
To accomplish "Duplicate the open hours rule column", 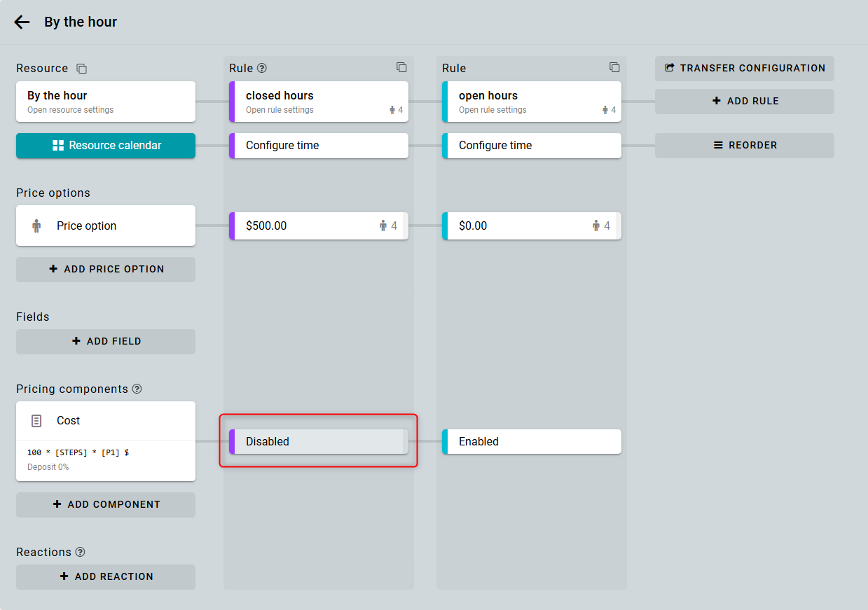I will 614,68.
